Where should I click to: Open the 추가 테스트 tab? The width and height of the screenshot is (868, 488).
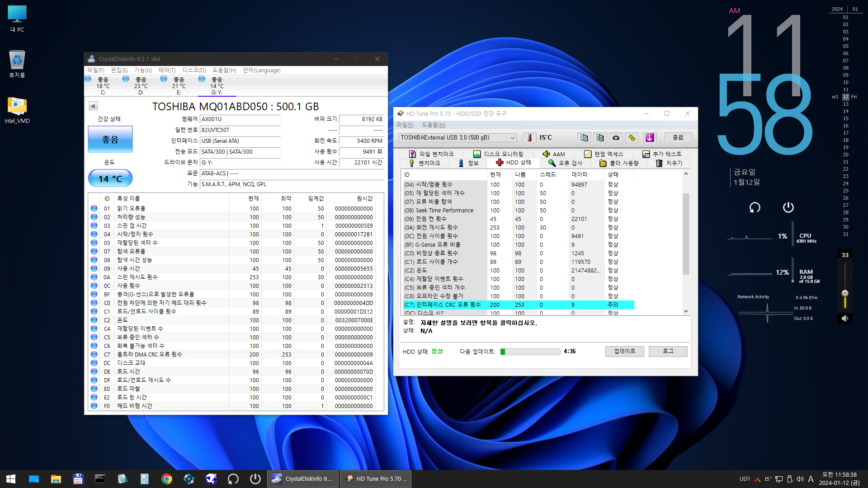tap(662, 154)
